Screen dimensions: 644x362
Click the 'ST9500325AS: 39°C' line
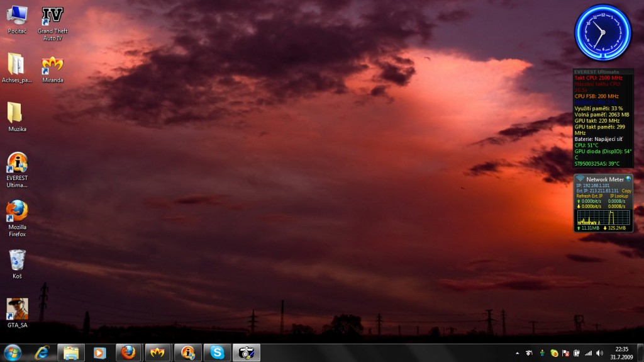click(x=597, y=164)
